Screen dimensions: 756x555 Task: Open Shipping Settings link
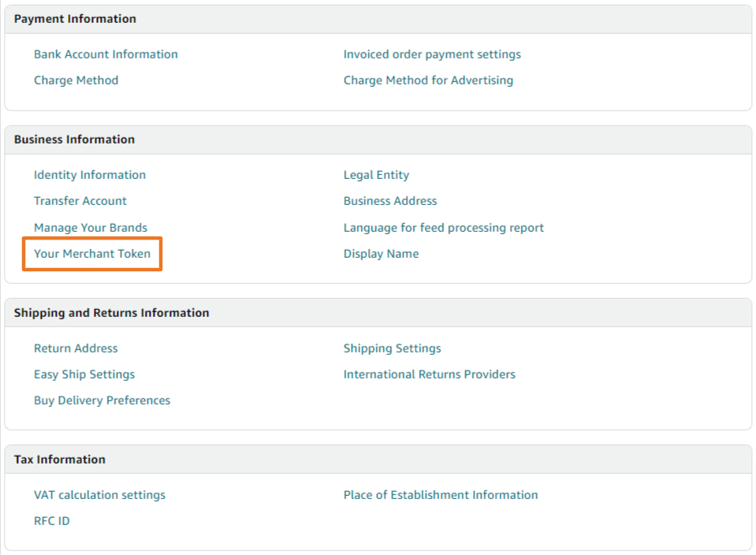tap(392, 348)
